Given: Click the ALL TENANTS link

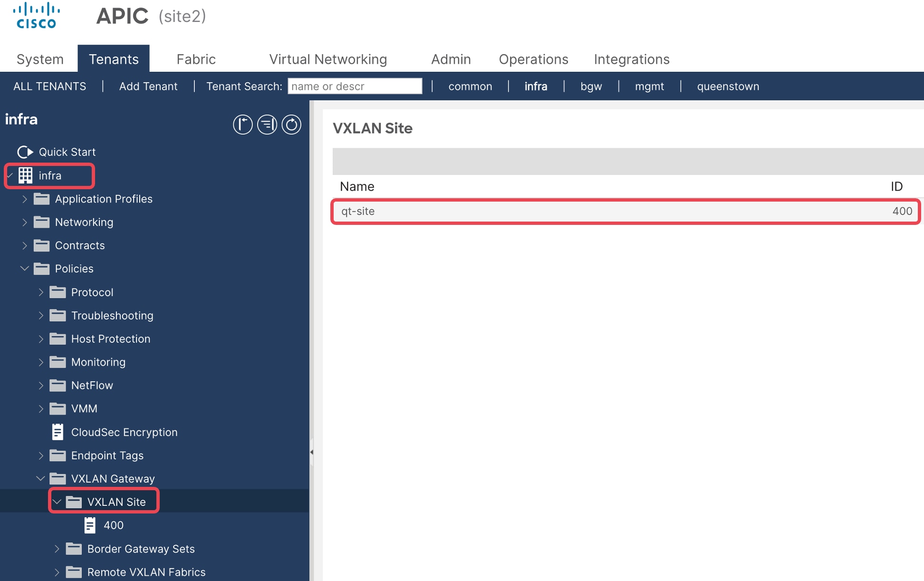Looking at the screenshot, I should tap(50, 86).
